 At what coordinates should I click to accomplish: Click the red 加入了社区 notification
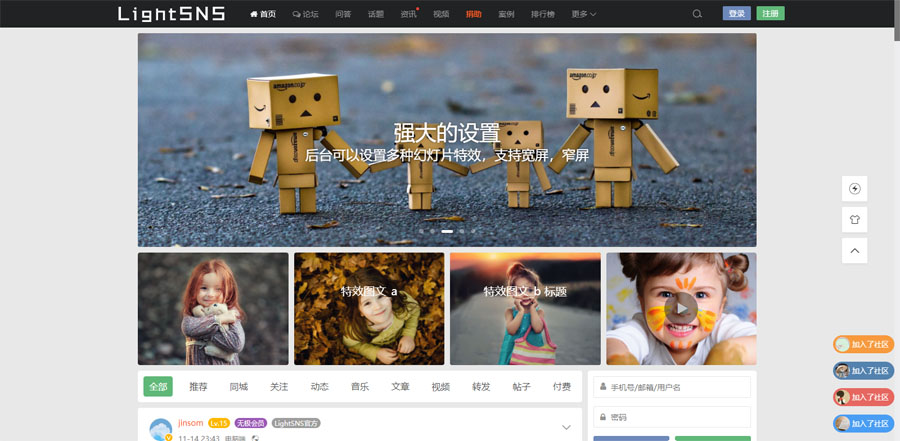(863, 397)
